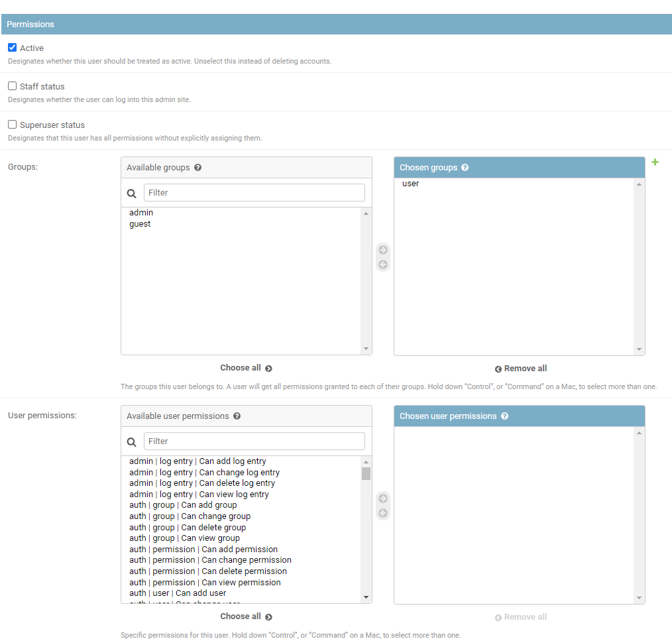Select the user entry in Chosen groups
The image size is (672, 643).
coord(514,184)
